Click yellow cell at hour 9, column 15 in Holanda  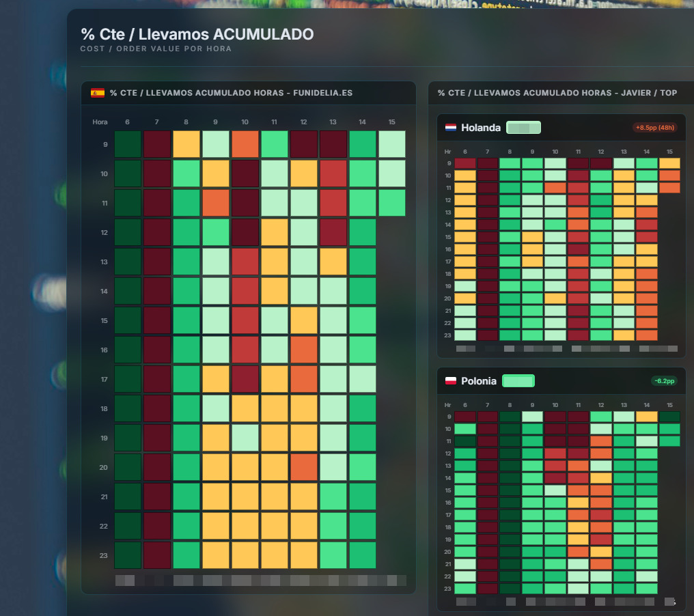pyautogui.click(x=669, y=163)
